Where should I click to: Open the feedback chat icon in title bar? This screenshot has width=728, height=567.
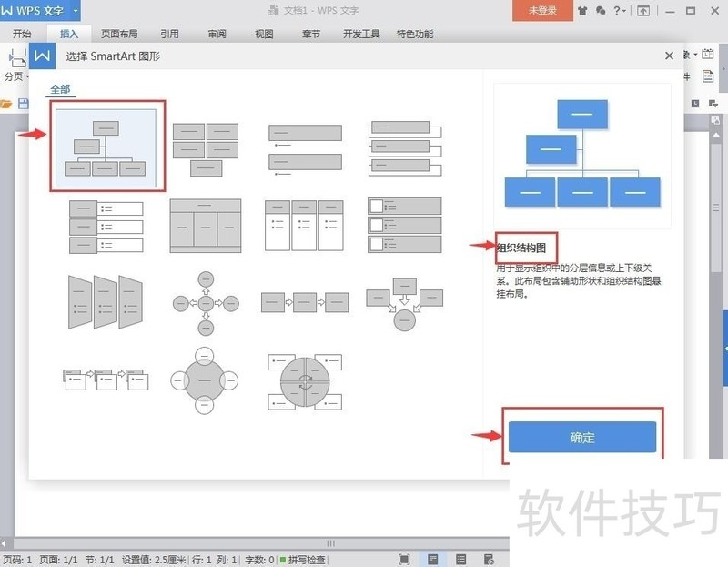[601, 11]
